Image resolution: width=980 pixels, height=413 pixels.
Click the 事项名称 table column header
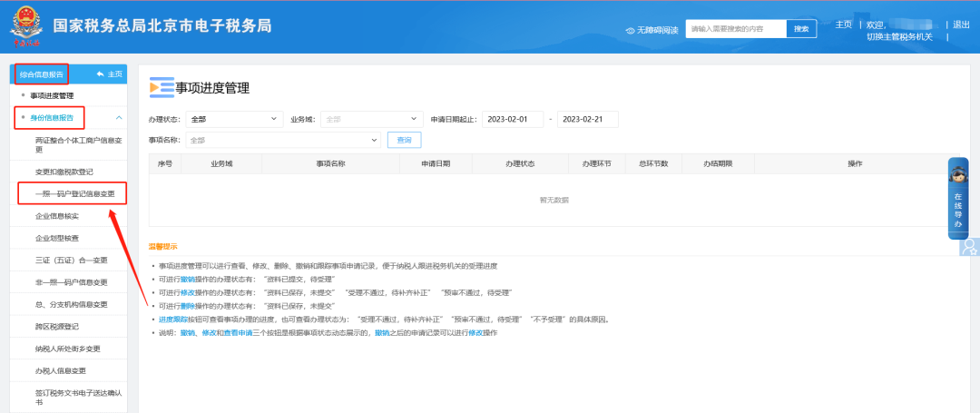click(x=331, y=163)
